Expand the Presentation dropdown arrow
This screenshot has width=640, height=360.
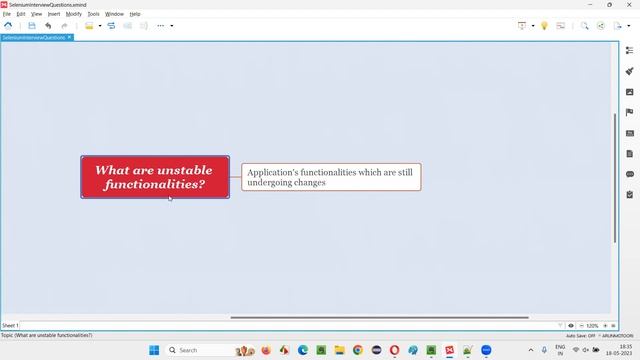click(x=533, y=26)
